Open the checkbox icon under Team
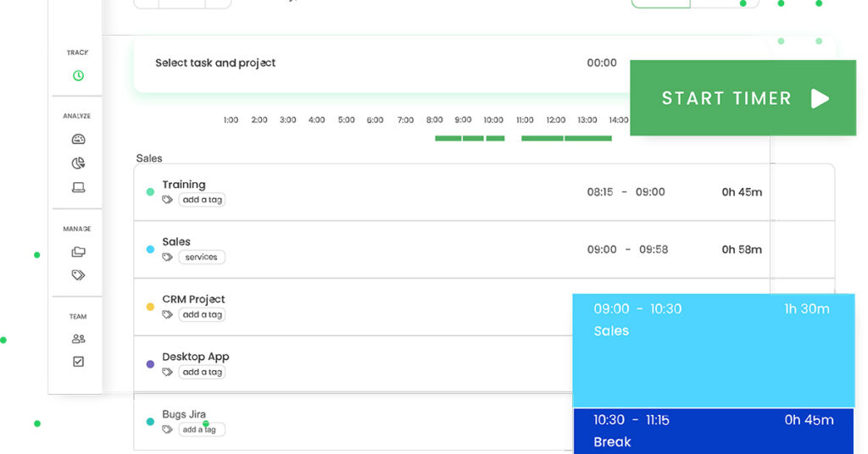 click(x=78, y=362)
